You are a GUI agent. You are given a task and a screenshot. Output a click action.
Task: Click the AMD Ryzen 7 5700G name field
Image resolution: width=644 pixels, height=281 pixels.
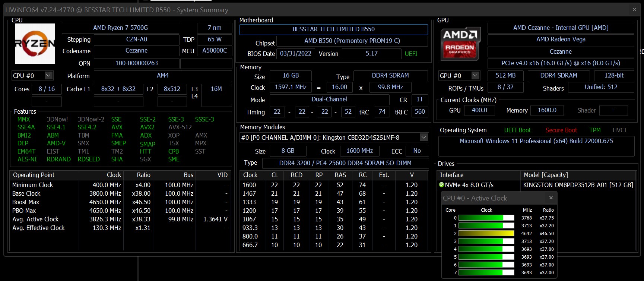[x=121, y=28]
